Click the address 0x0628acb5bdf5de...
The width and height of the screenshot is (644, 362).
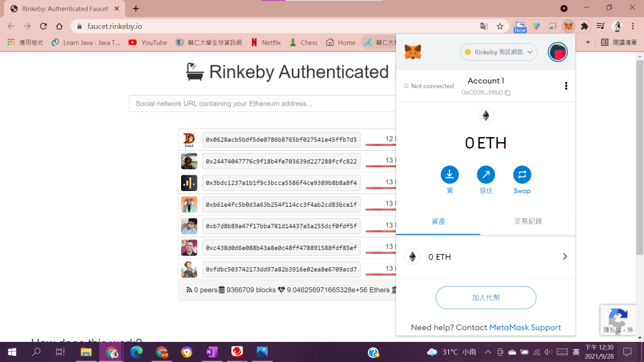(x=281, y=140)
